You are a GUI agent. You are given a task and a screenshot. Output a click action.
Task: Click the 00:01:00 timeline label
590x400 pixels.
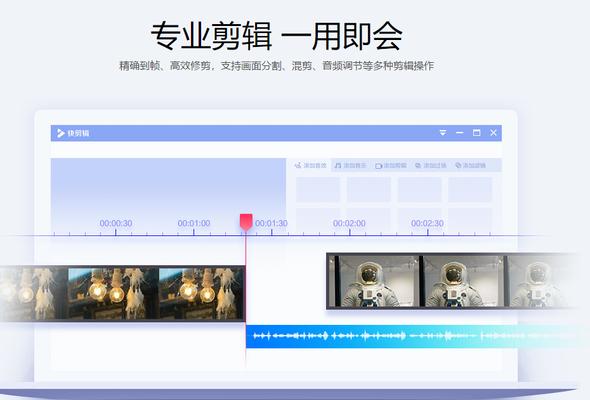(194, 223)
